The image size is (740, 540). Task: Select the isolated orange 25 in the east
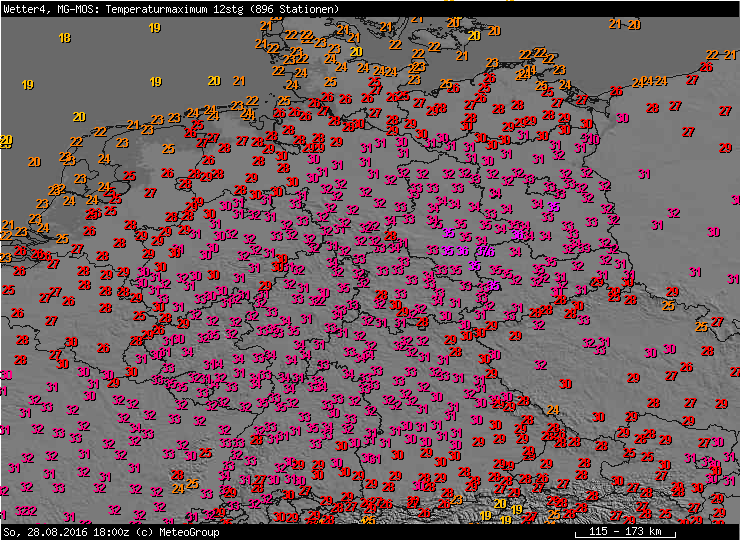point(668,306)
